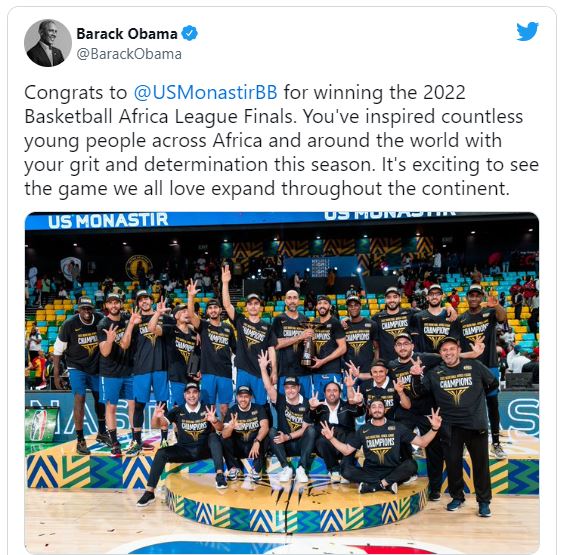562x555 pixels.
Task: Click the Twitter bird logo
Action: click(x=527, y=32)
